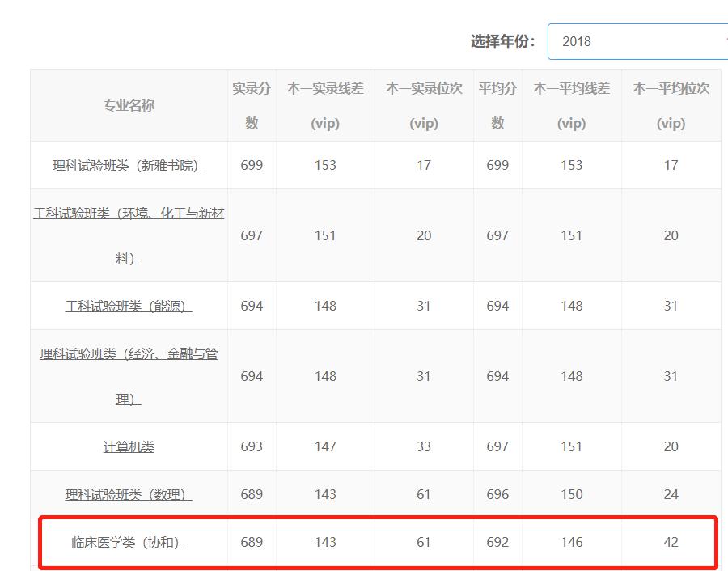Click the 本一平均线差 (vip) header
Image resolution: width=728 pixels, height=571 pixels.
click(x=572, y=105)
